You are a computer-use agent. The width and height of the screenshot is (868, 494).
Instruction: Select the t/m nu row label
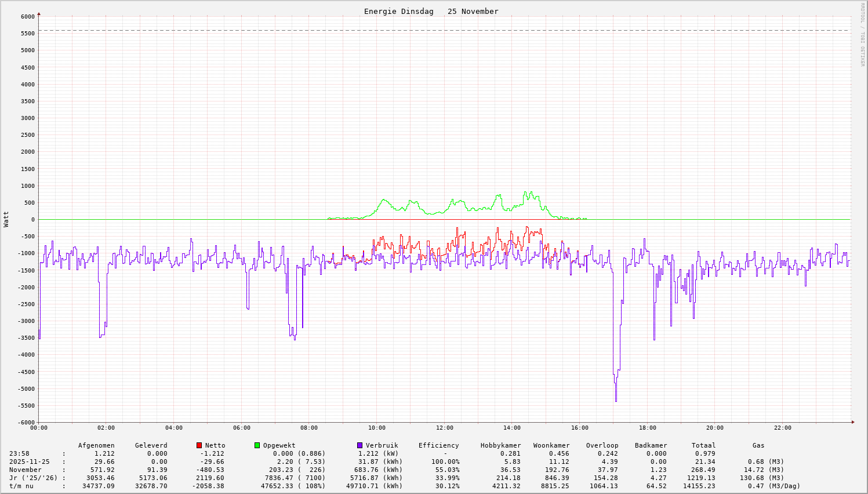[x=21, y=486]
